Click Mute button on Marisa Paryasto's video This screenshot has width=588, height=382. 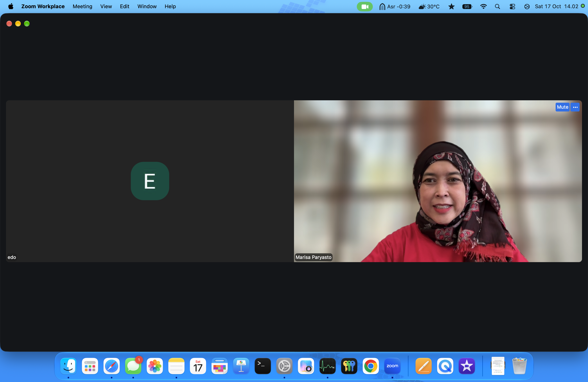562,107
